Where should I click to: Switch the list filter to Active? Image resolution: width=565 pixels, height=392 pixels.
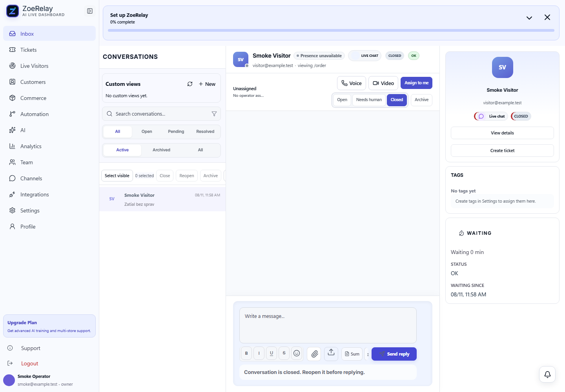pyautogui.click(x=122, y=150)
